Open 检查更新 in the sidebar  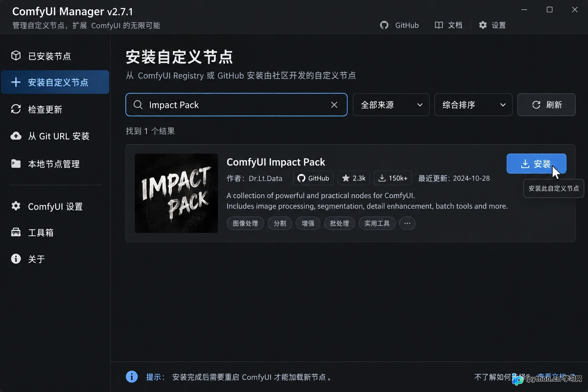(x=55, y=109)
